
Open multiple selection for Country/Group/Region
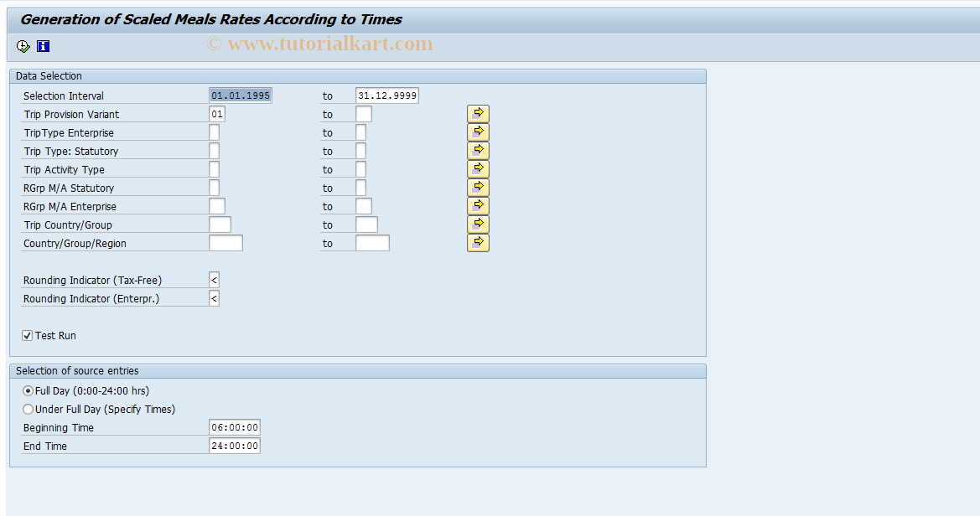point(478,243)
